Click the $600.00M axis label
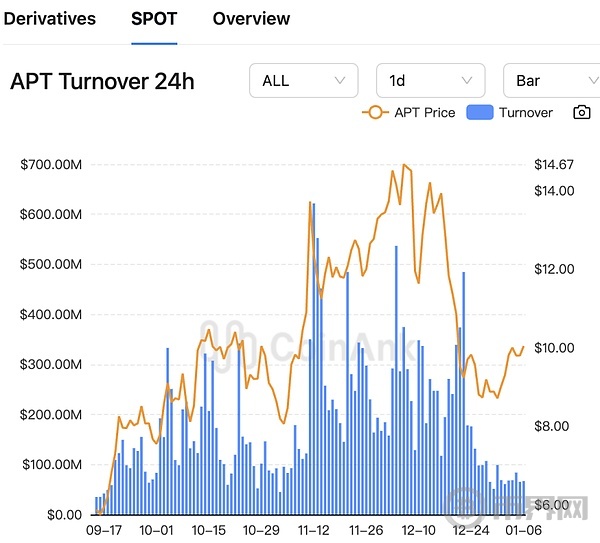Screen dimensions: 600x543 pos(51,214)
